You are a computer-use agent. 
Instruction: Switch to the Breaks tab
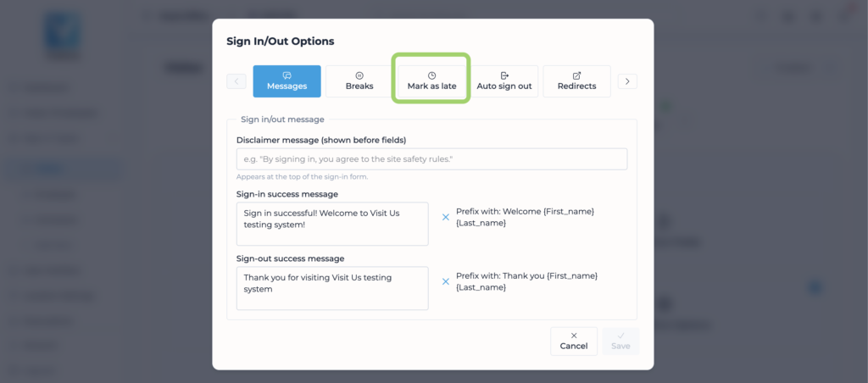tap(359, 81)
